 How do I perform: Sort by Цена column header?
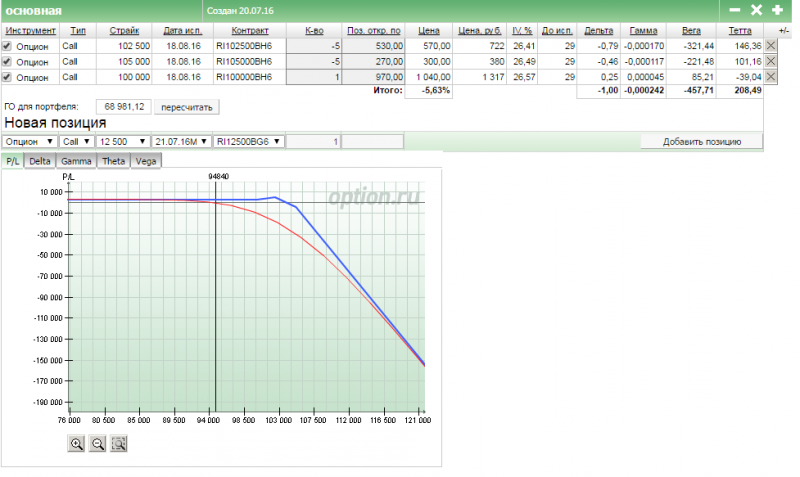coord(429,31)
